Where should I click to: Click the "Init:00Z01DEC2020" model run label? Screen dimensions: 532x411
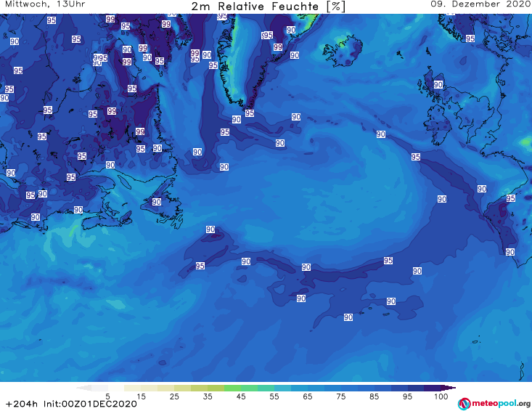click(90, 404)
